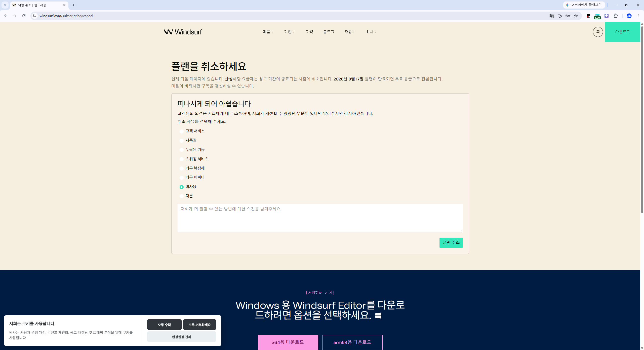Viewport: 644px width, 350px height.
Task: Reject all cookies with 모두 거부하세요
Action: 199,325
